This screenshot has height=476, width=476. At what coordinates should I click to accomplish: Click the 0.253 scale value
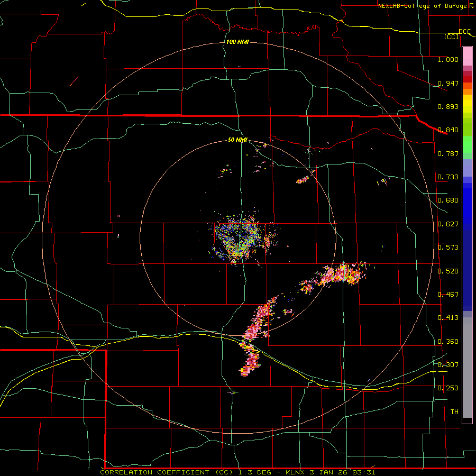point(448,388)
